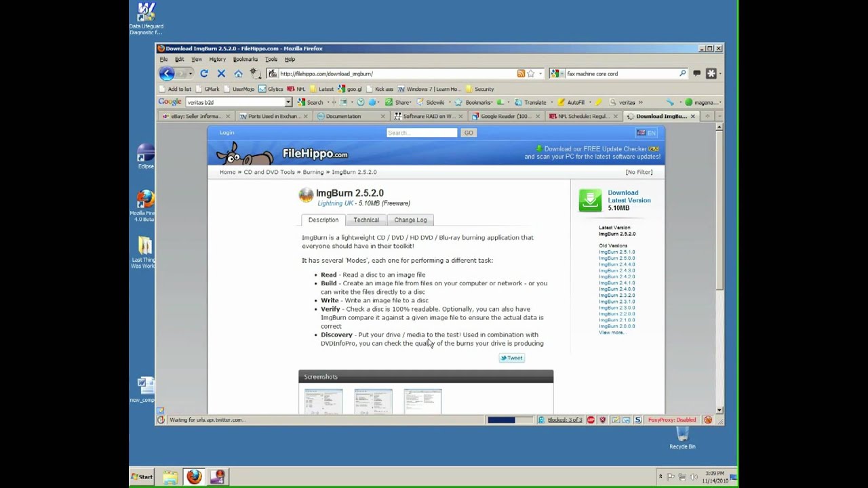Viewport: 868px width, 488px height.
Task: Switch to the Technical tab
Action: coord(366,220)
